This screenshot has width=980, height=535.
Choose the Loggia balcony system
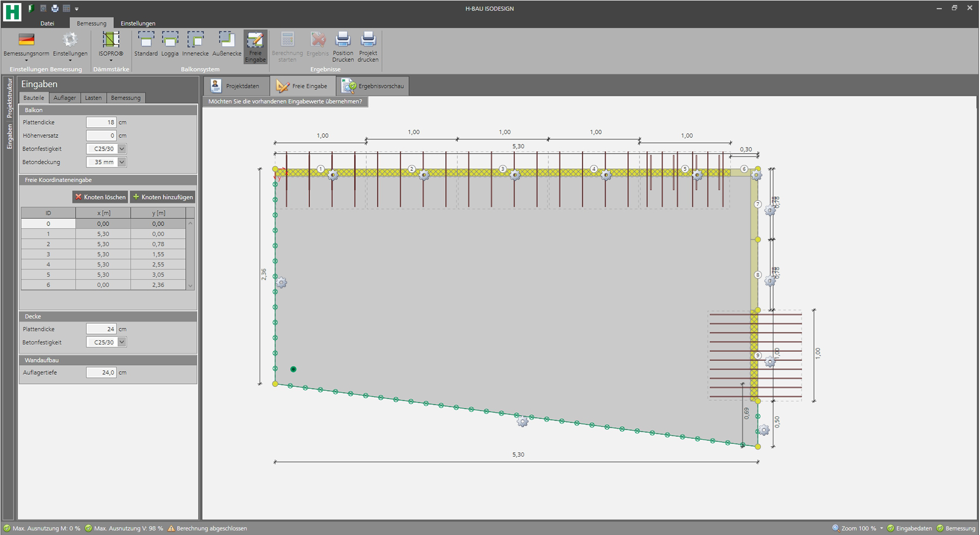170,44
